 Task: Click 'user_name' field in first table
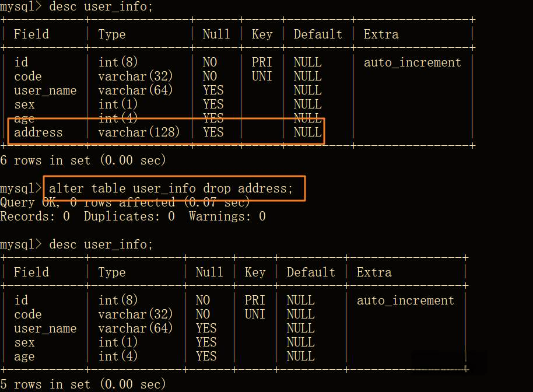[x=45, y=90]
